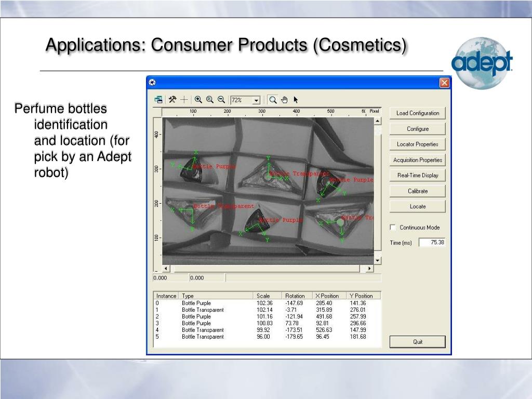Click the Calibrate button
The width and height of the screenshot is (532, 399).
(417, 191)
